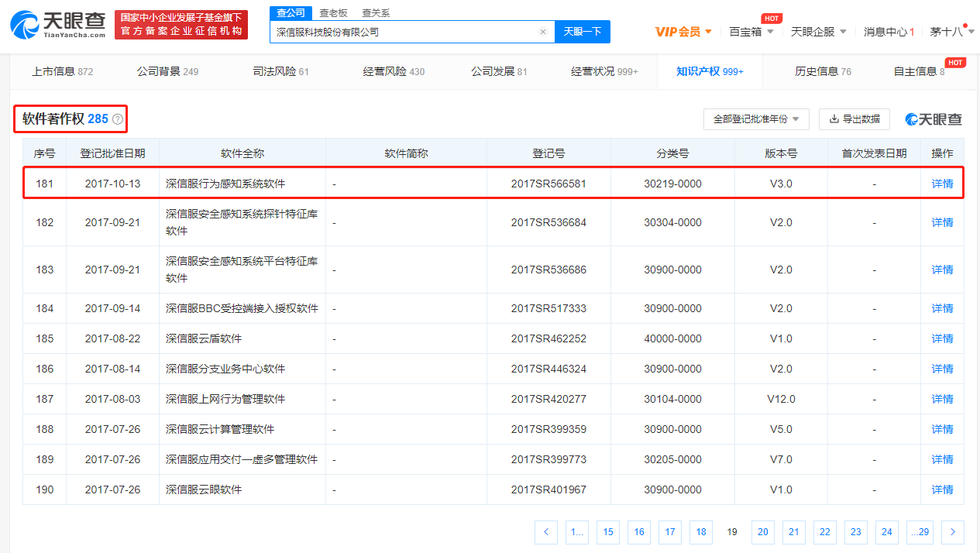The width and height of the screenshot is (980, 553).
Task: Go to page 16
Action: click(639, 531)
